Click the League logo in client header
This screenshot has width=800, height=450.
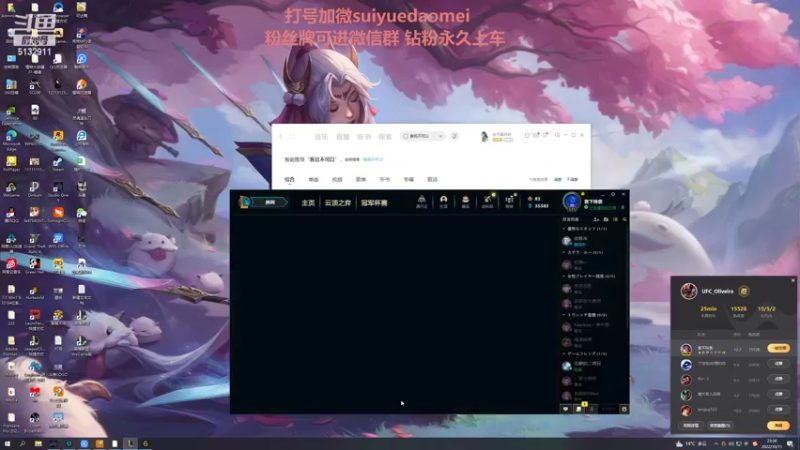[x=245, y=202]
